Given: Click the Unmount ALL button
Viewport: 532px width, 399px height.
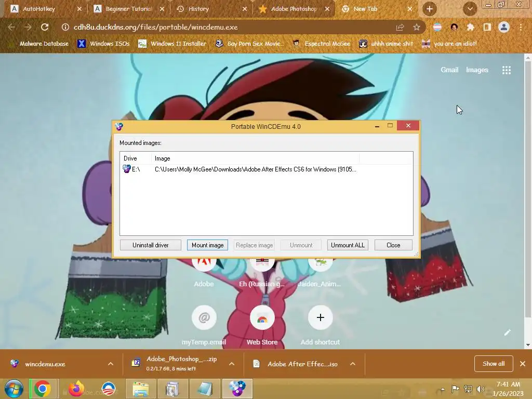Looking at the screenshot, I should [x=348, y=245].
